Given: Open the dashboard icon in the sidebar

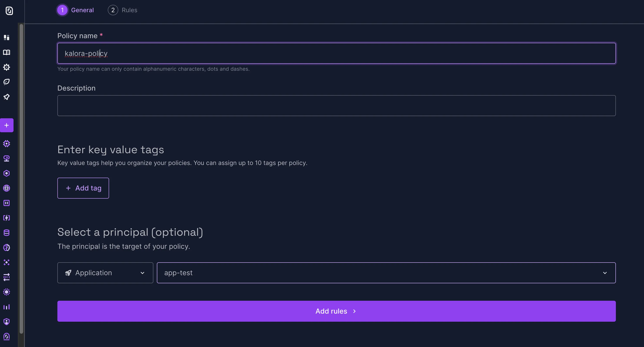Looking at the screenshot, I should coord(7,38).
